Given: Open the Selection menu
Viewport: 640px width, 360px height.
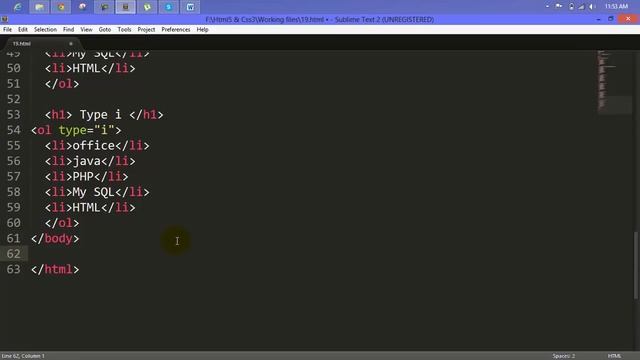Looking at the screenshot, I should click(45, 29).
